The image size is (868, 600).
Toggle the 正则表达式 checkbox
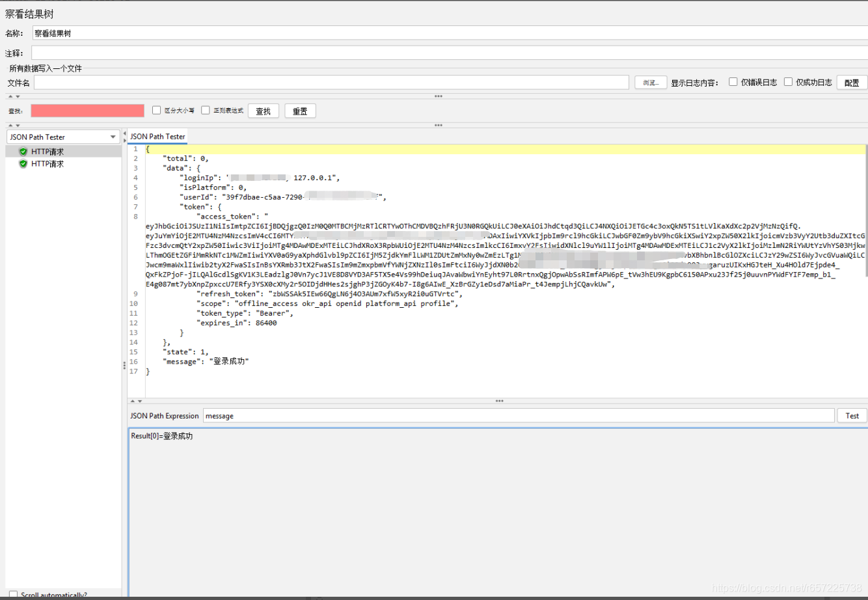[x=206, y=110]
